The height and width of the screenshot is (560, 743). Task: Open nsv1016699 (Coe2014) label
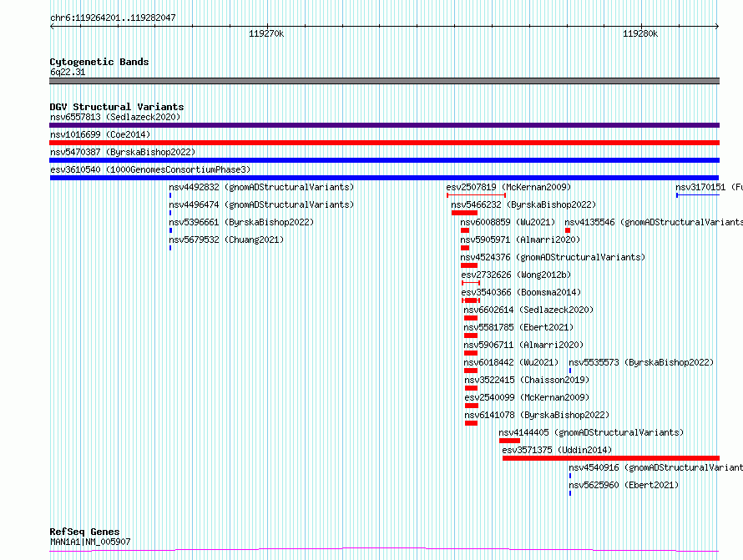click(100, 134)
